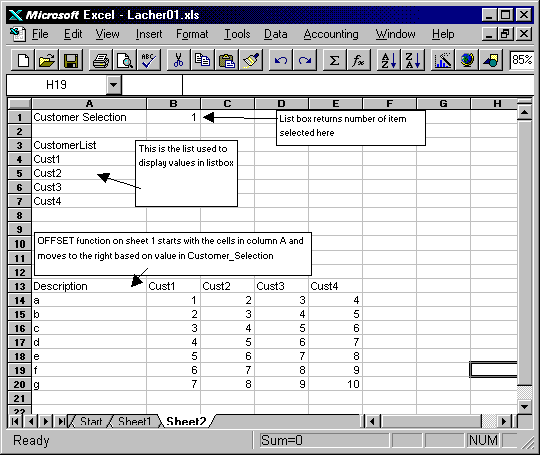Click the column A header

coord(89,103)
